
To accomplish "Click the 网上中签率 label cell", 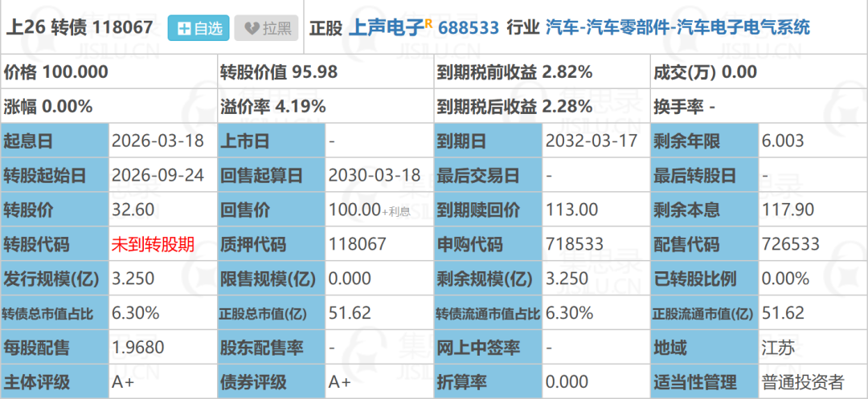I will (489, 348).
